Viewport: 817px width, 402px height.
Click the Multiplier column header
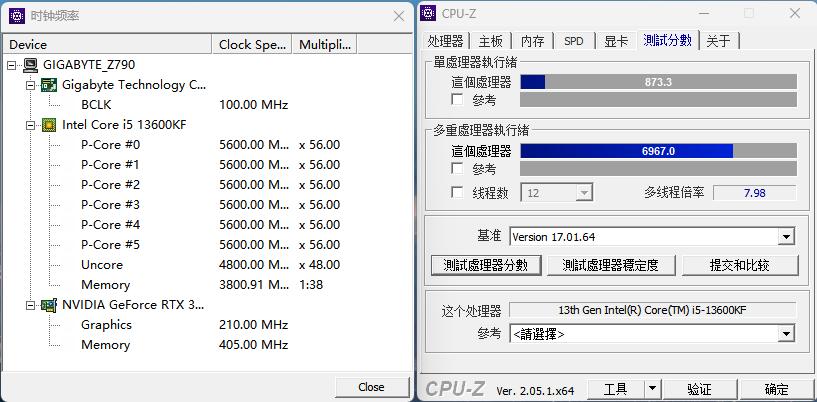[x=325, y=44]
